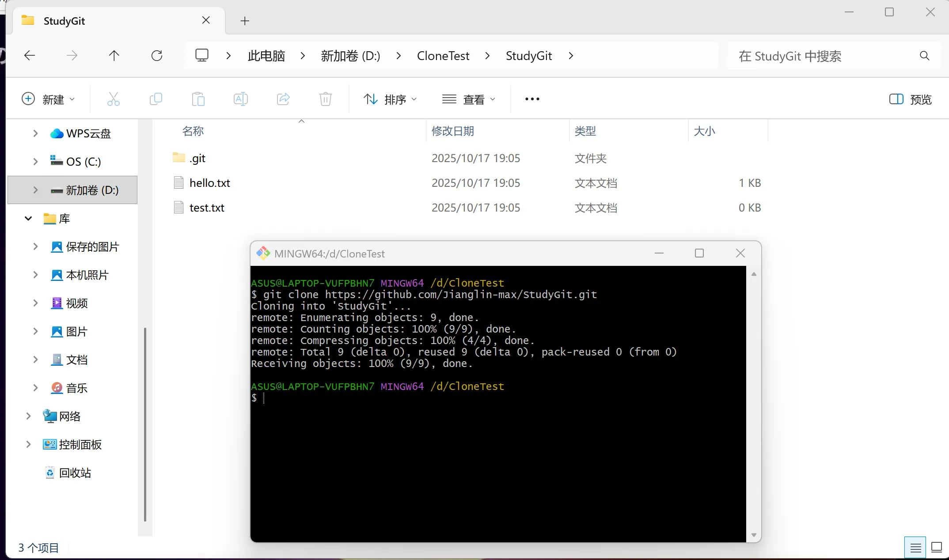Image resolution: width=949 pixels, height=560 pixels.
Task: Open the Sort dropdown menu
Action: pyautogui.click(x=390, y=99)
